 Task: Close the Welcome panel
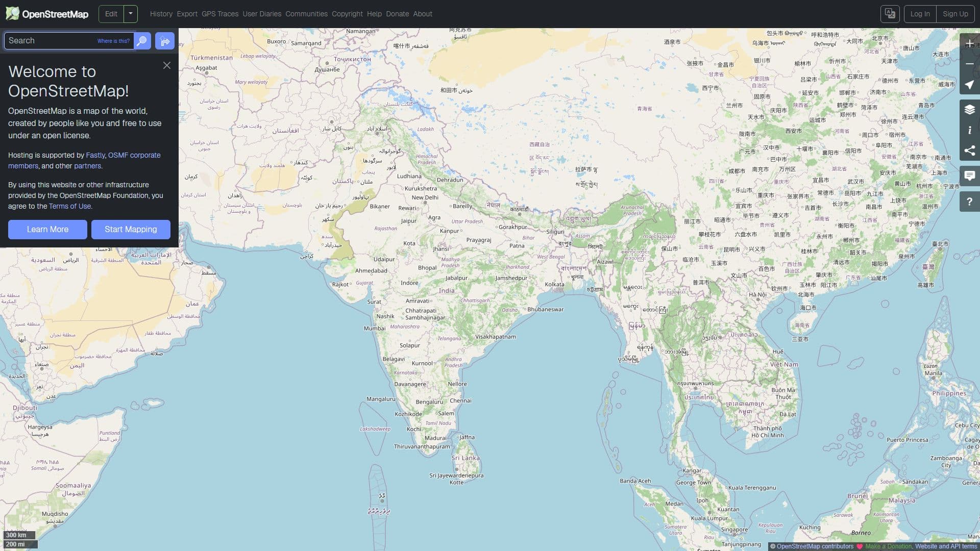click(167, 65)
